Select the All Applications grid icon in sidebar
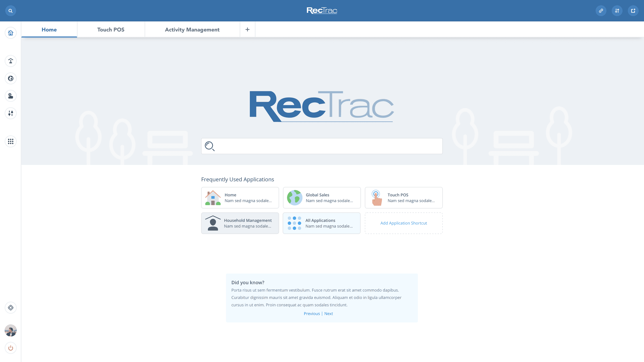The width and height of the screenshot is (644, 362). point(11,142)
